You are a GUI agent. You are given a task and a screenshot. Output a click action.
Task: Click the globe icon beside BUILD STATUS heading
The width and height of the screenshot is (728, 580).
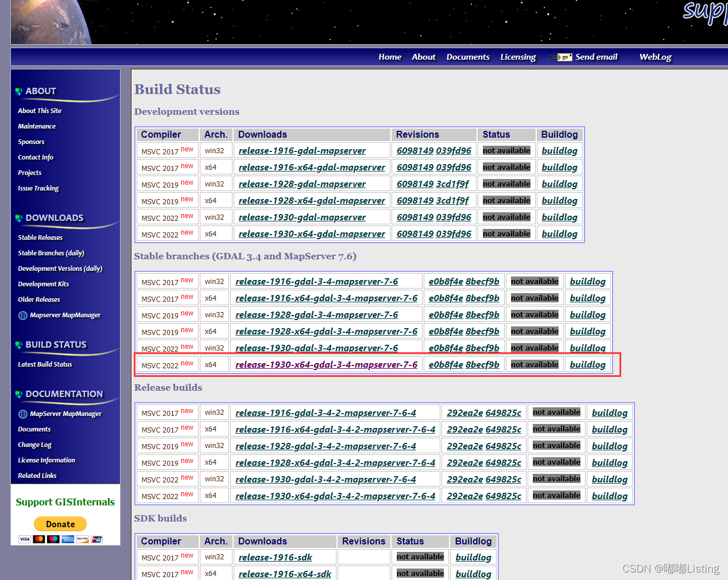19,344
